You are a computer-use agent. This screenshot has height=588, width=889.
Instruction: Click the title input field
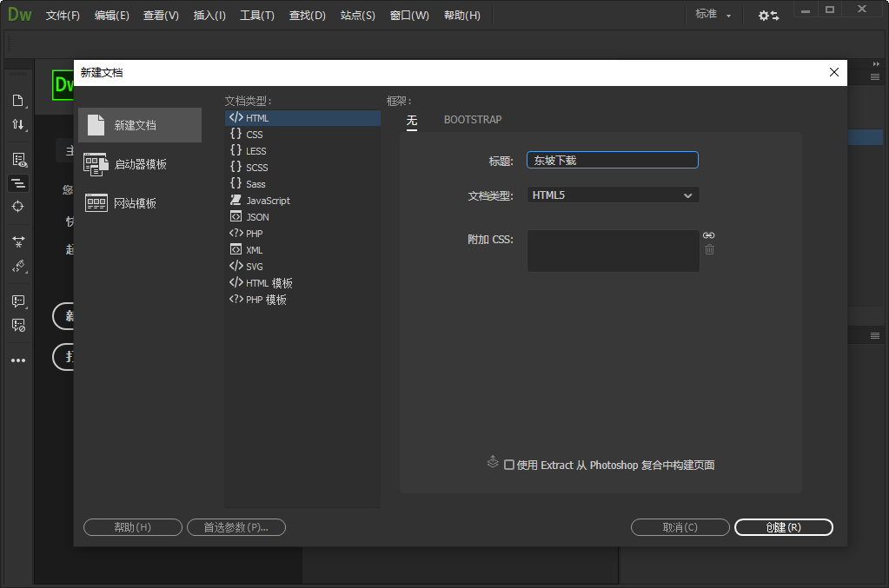612,161
